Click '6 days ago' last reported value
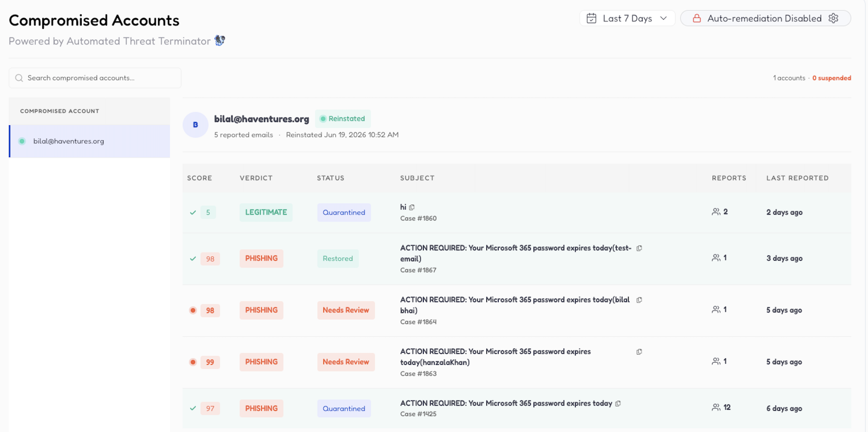 784,408
